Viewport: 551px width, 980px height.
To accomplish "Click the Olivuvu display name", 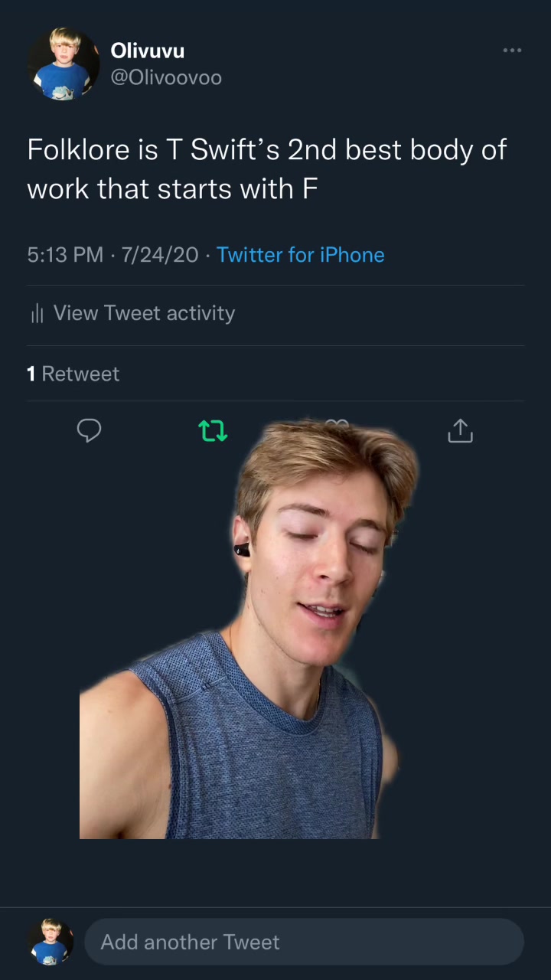I will (x=147, y=51).
